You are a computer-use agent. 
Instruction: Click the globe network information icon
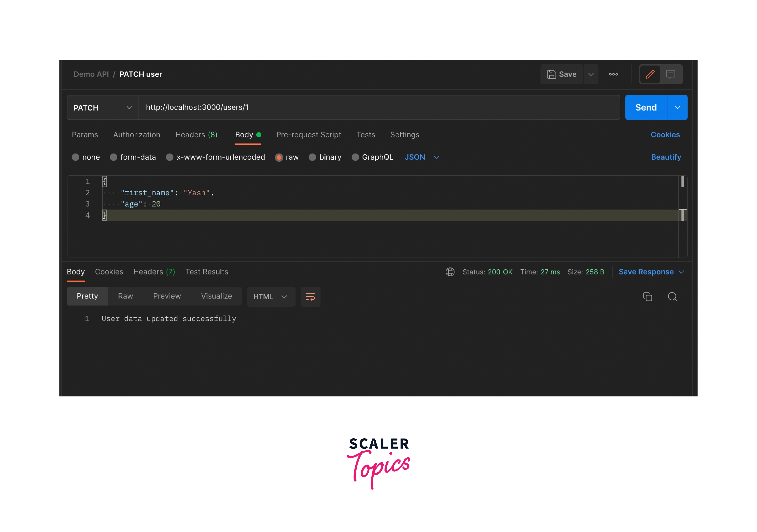pyautogui.click(x=450, y=272)
